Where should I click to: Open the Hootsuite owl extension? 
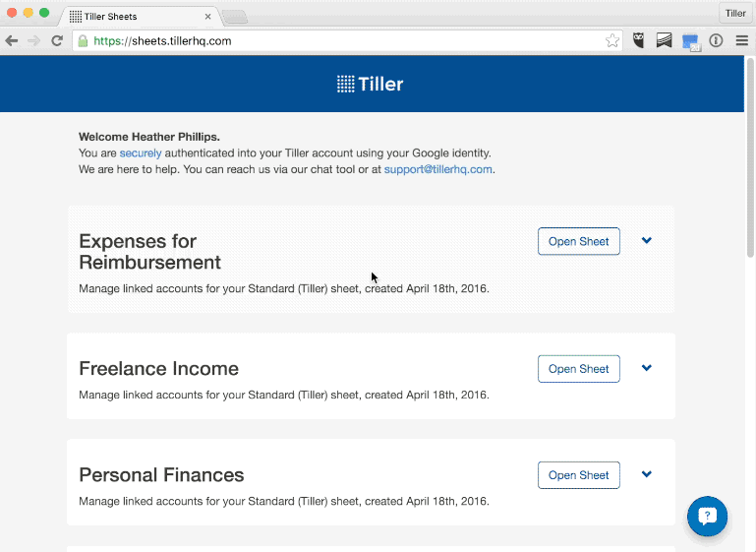(x=639, y=40)
